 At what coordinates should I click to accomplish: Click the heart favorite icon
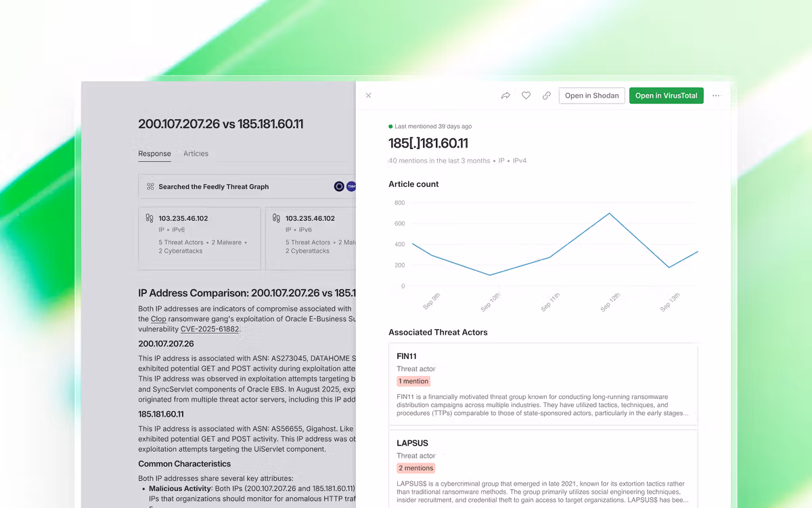click(526, 96)
